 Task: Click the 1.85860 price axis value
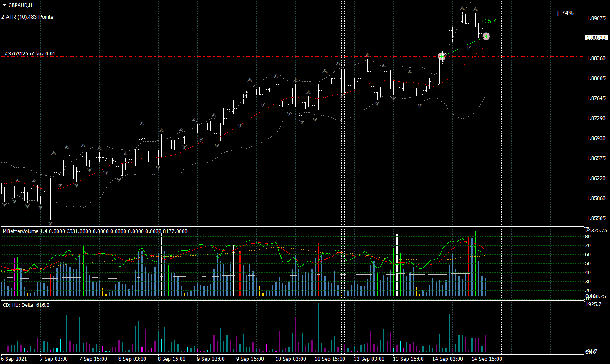click(x=596, y=198)
